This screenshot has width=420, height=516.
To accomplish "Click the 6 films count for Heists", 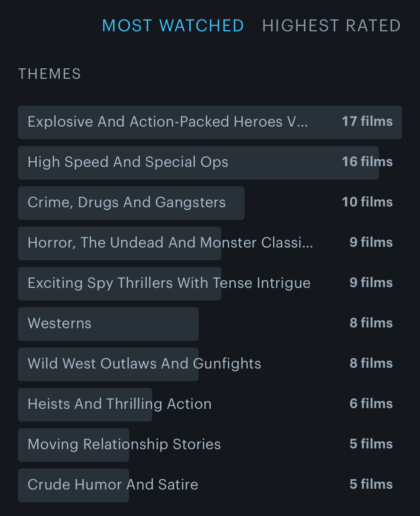I will click(371, 404).
